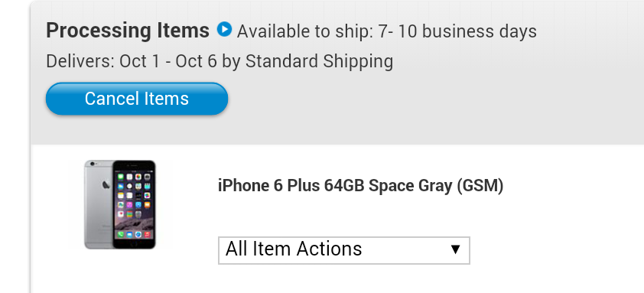
Task: Open the iPhone 6 Plus 64GB product title
Action: pyautogui.click(x=360, y=186)
